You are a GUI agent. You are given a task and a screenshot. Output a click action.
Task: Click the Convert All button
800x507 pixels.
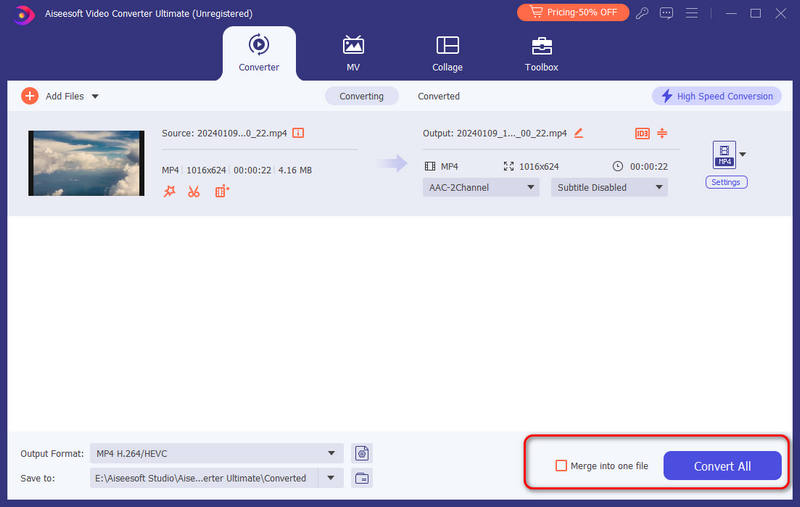click(x=722, y=466)
